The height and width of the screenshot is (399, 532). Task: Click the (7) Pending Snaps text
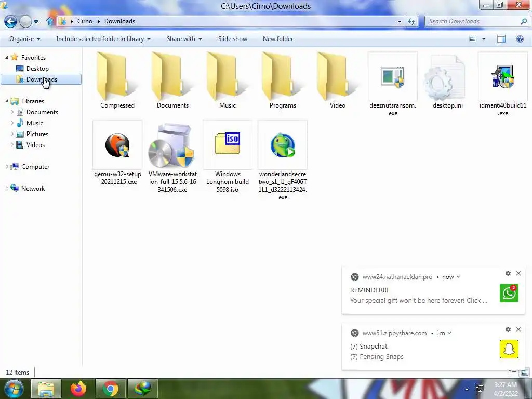[377, 357]
